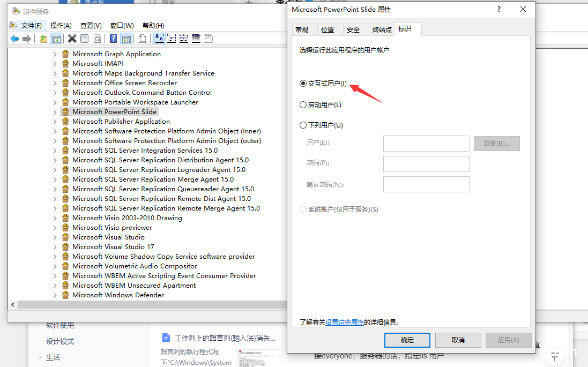Toggle the Show/Hide Console Tree toolbar icon
Image resolution: width=588 pixels, height=367 pixels.
point(56,39)
